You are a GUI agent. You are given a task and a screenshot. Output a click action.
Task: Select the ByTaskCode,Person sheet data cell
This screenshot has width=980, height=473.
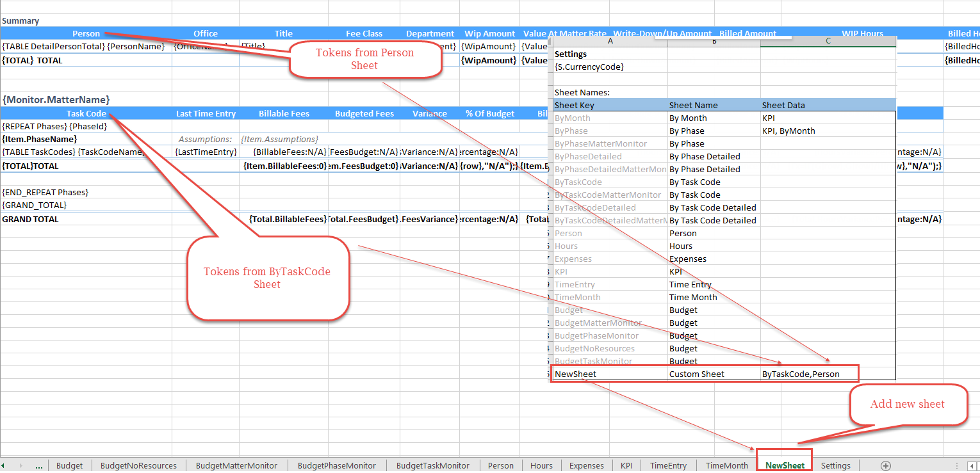click(x=801, y=374)
